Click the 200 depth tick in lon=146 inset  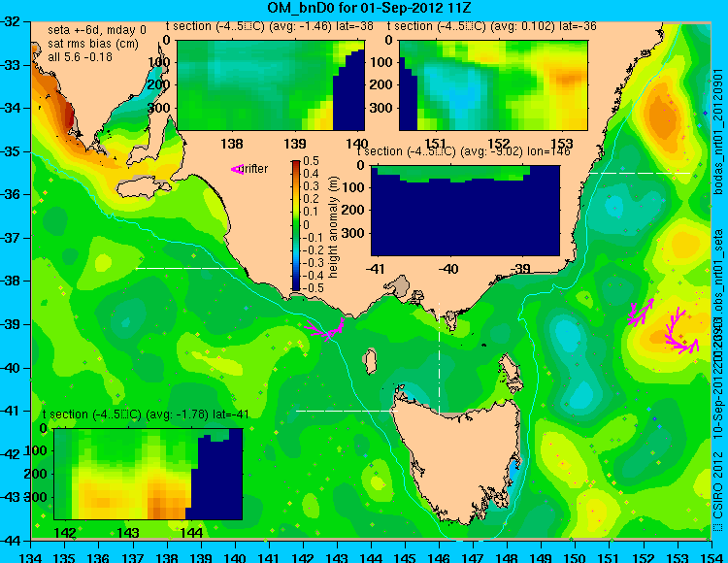[x=353, y=210]
